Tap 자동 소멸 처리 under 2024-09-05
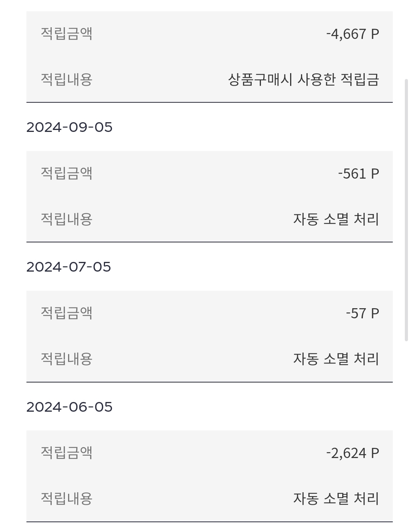This screenshot has height=523, width=420. coord(336,219)
